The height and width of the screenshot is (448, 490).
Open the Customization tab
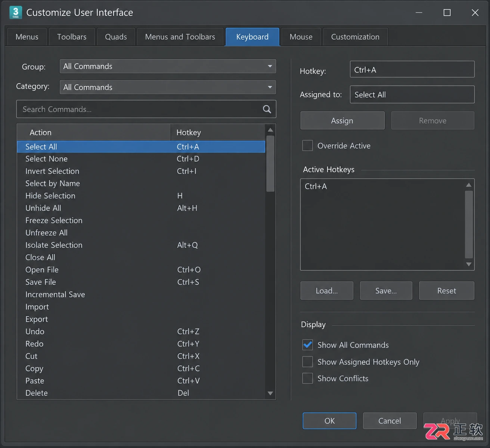coord(355,37)
